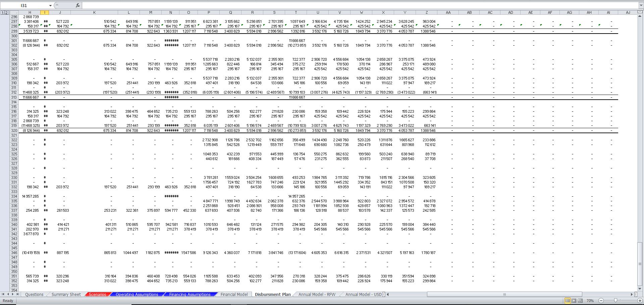The width and height of the screenshot is (644, 305).
Task: Expand the formula bar
Action: [x=641, y=5]
